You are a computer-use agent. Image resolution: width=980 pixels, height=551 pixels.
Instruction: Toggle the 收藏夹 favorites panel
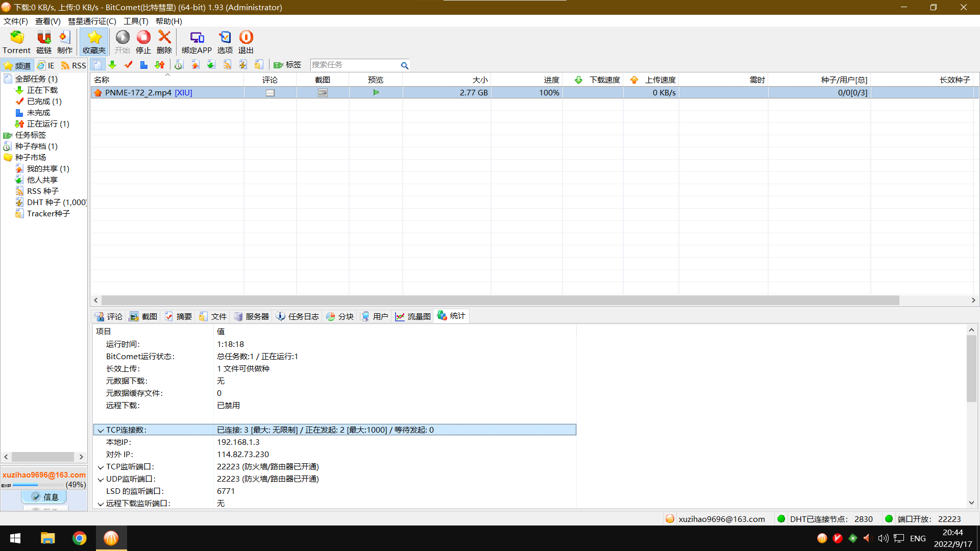(x=94, y=42)
